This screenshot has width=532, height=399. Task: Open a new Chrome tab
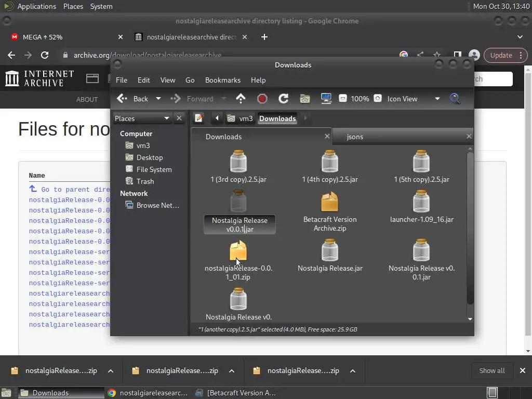[x=264, y=37]
